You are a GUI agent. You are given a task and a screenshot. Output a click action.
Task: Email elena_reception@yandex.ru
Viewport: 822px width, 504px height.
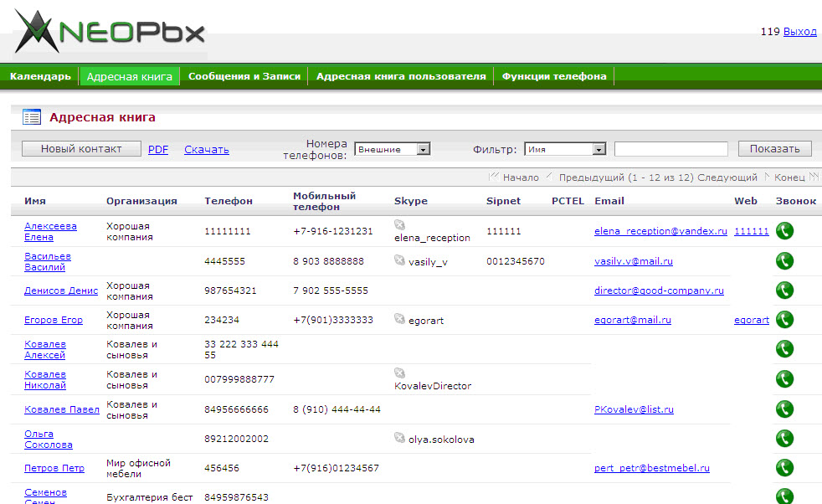tap(660, 231)
